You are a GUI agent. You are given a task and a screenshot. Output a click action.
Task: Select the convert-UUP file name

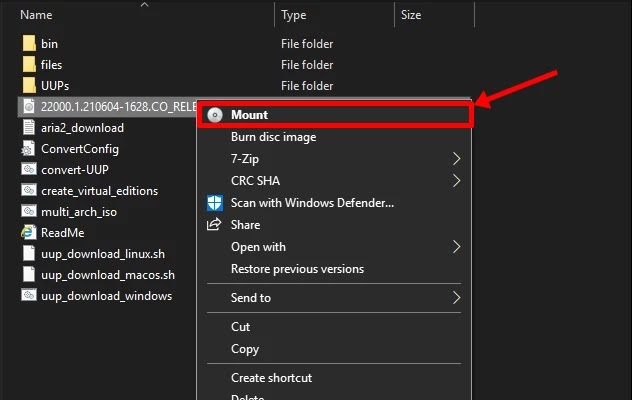75,170
